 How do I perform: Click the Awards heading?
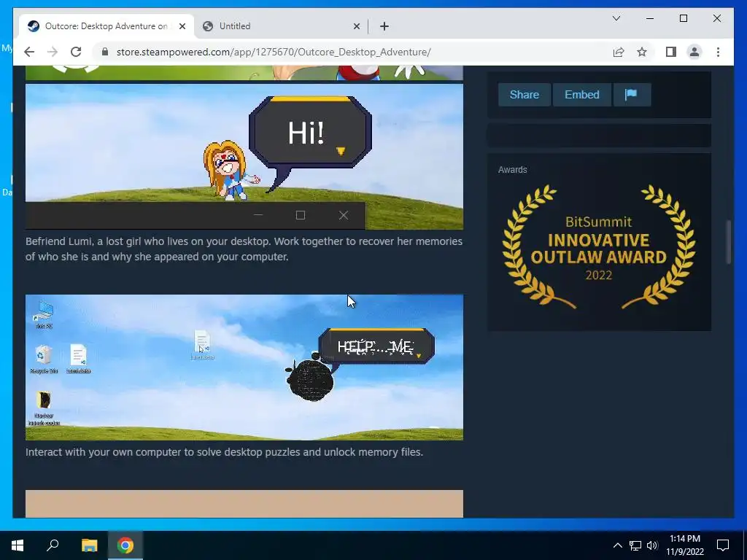click(513, 169)
